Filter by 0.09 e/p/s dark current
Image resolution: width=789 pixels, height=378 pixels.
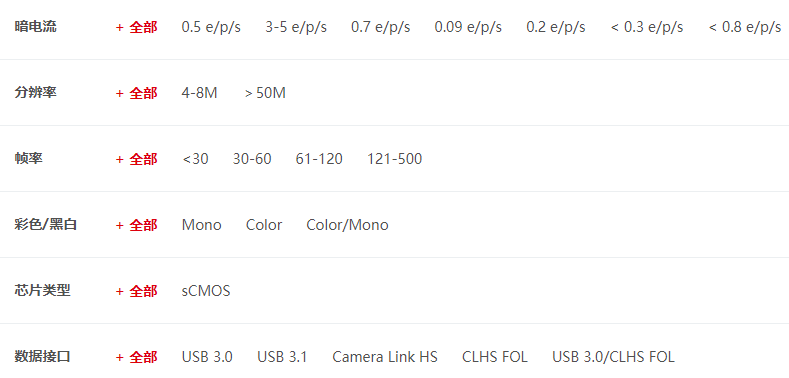(x=468, y=27)
